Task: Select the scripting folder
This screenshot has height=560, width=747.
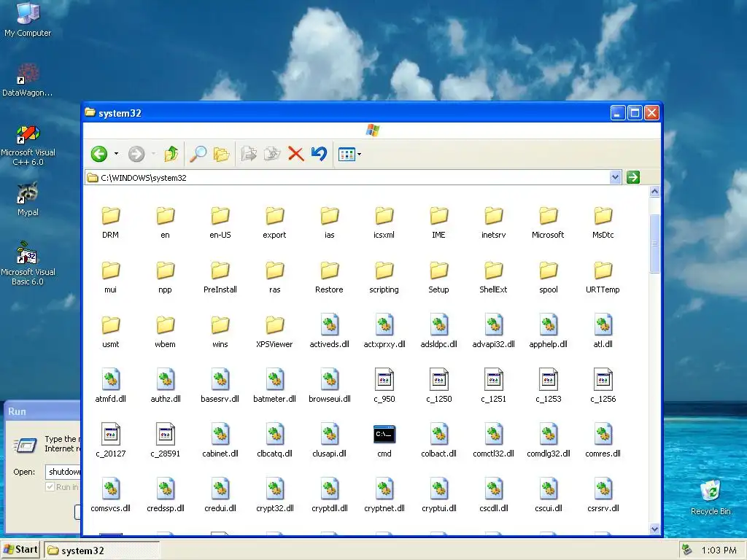Action: click(384, 277)
